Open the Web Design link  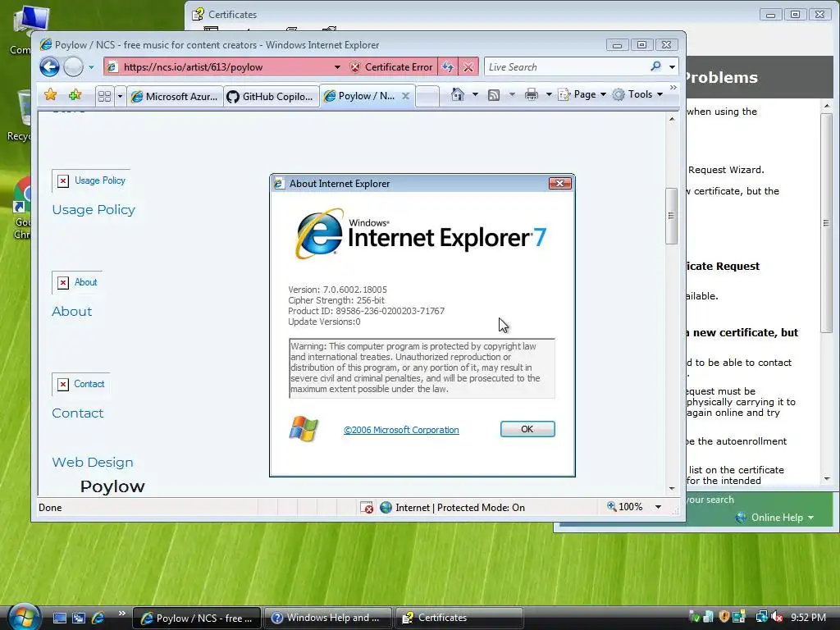pyautogui.click(x=93, y=463)
